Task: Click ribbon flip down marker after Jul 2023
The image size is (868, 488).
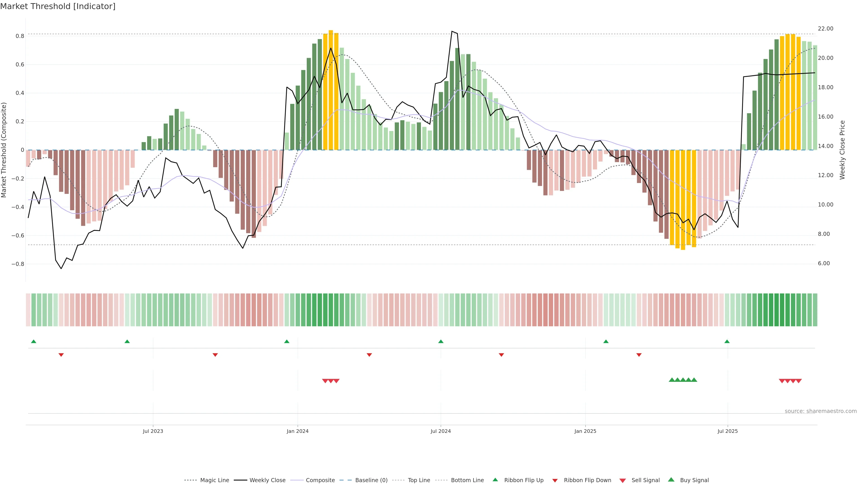Action: point(215,355)
